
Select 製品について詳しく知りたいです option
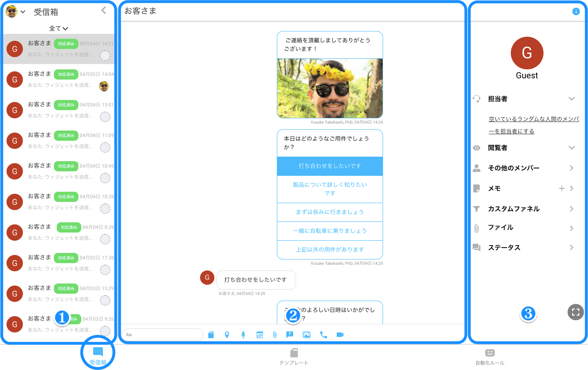[330, 189]
